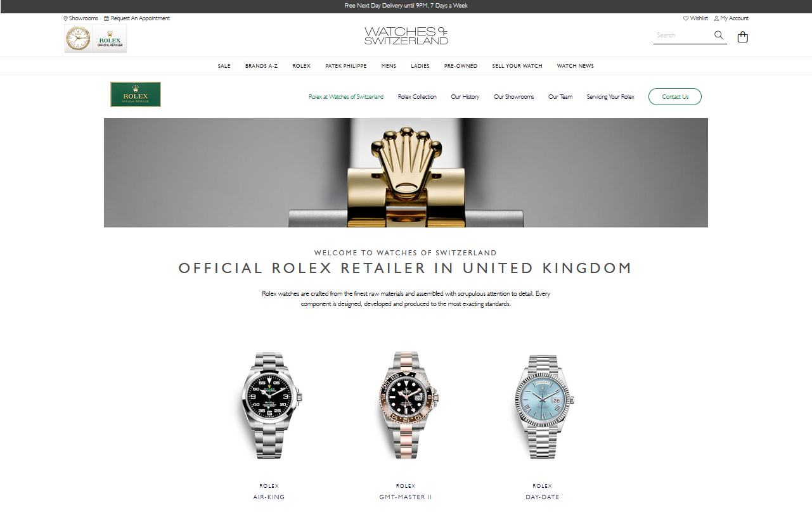Click the search magnifier icon
812x529 pixels.
click(718, 35)
